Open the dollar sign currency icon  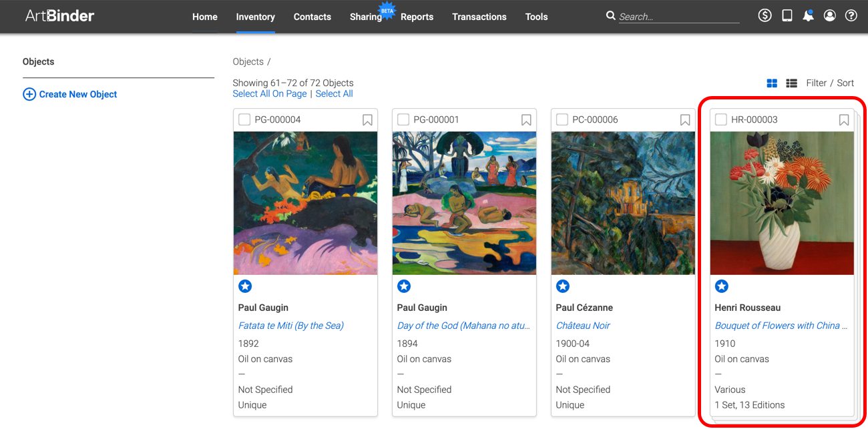click(765, 15)
